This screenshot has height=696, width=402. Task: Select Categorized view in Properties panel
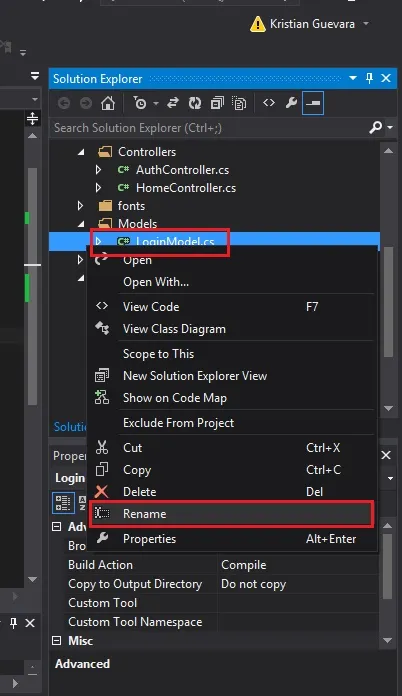point(63,502)
